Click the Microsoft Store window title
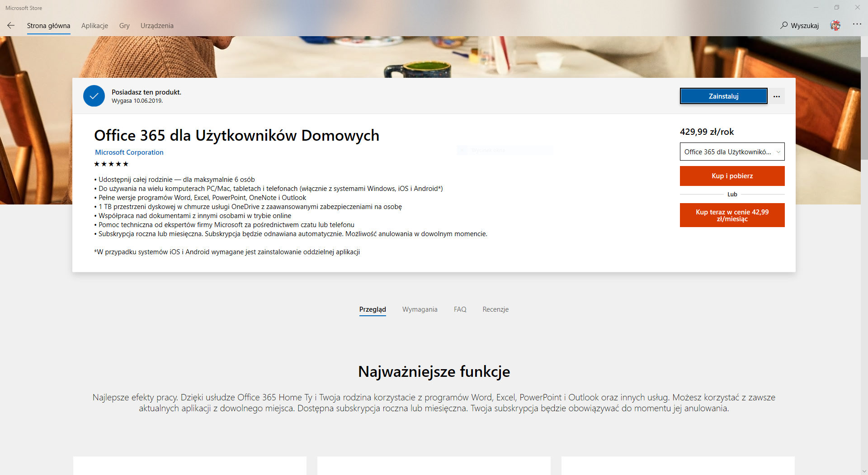The image size is (868, 475). [x=24, y=8]
